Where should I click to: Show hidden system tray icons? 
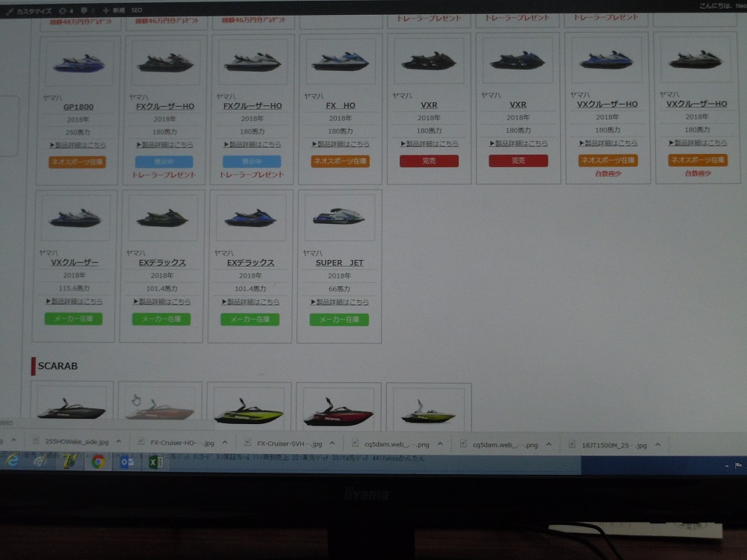(x=727, y=466)
